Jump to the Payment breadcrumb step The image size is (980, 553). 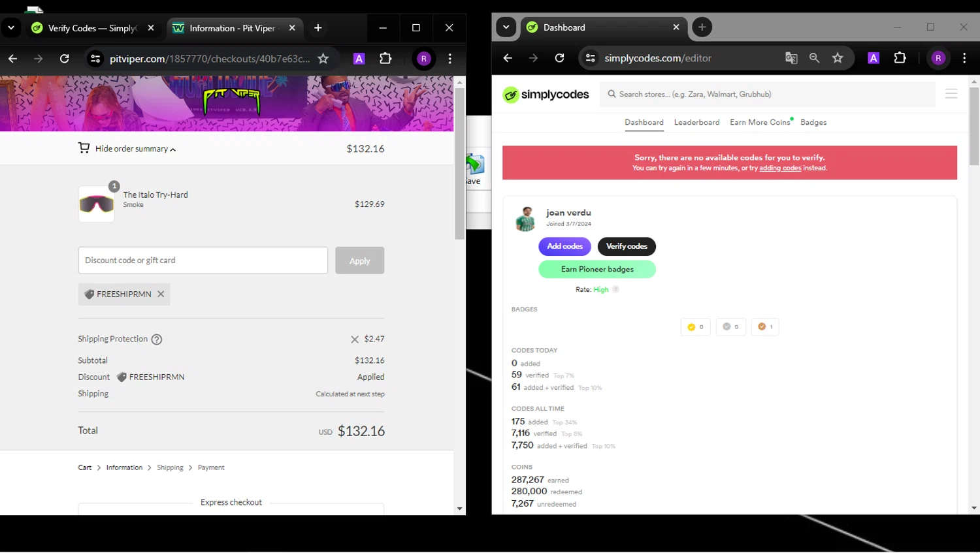click(x=211, y=467)
